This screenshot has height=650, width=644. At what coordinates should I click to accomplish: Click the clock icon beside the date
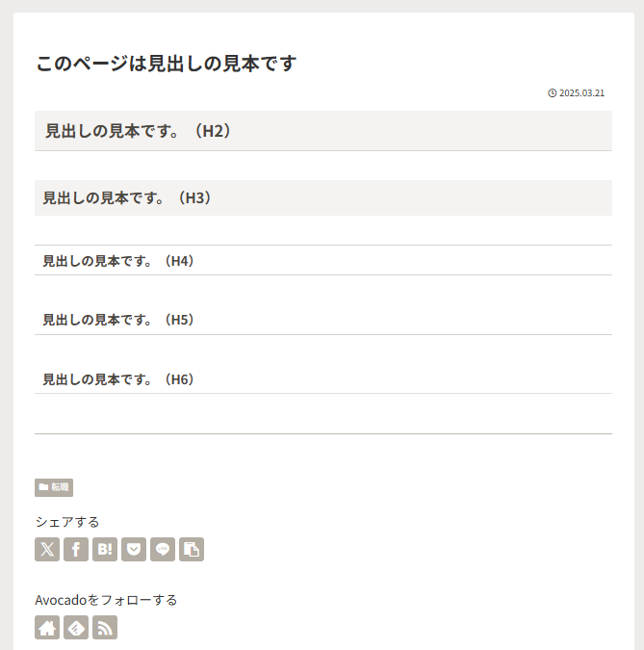(553, 93)
